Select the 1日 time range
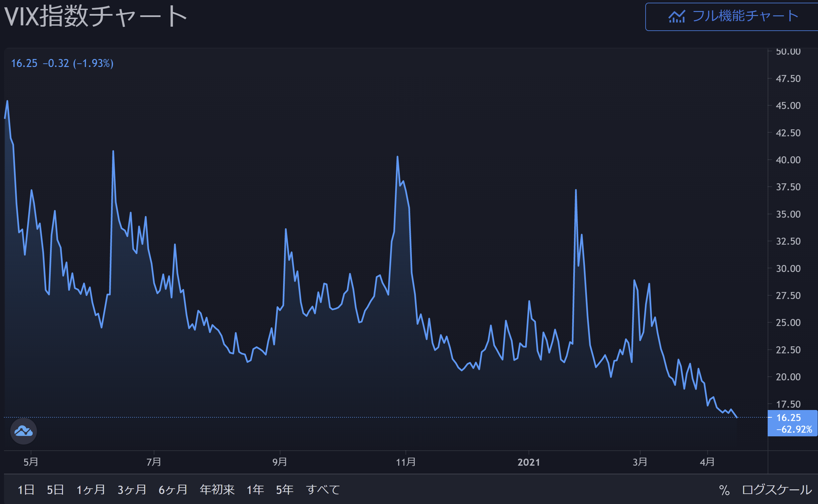Image resolution: width=818 pixels, height=504 pixels. tap(26, 490)
